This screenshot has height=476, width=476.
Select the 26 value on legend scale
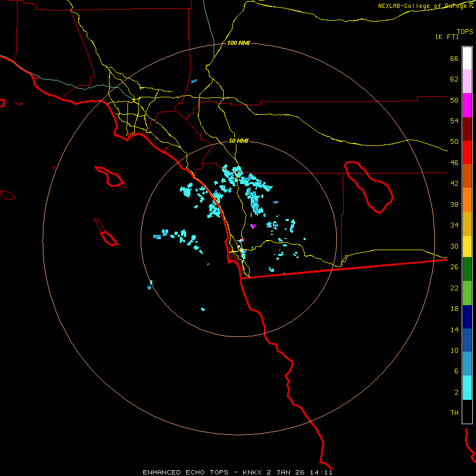click(x=454, y=267)
